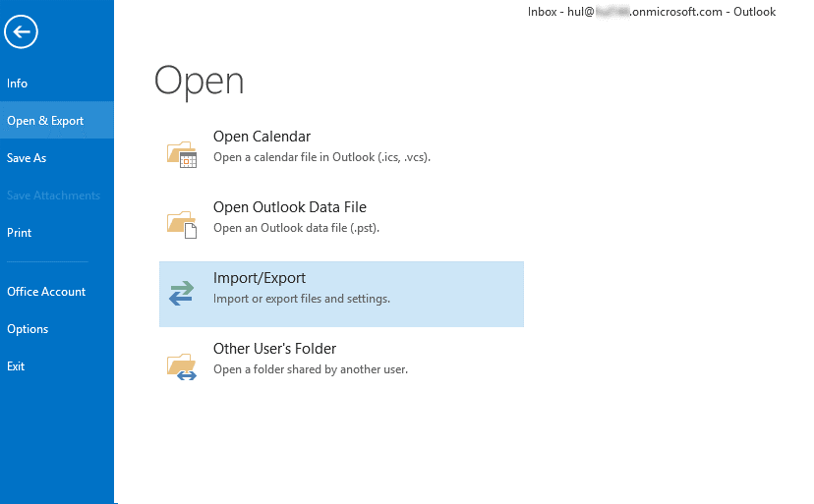Click 'Open a folder shared by another user' text
814x504 pixels.
pos(310,369)
